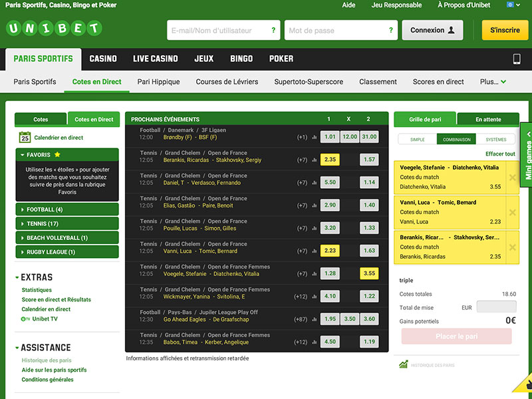
Task: Remove Voegele - Diatchenko bet from slip
Action: [512, 178]
